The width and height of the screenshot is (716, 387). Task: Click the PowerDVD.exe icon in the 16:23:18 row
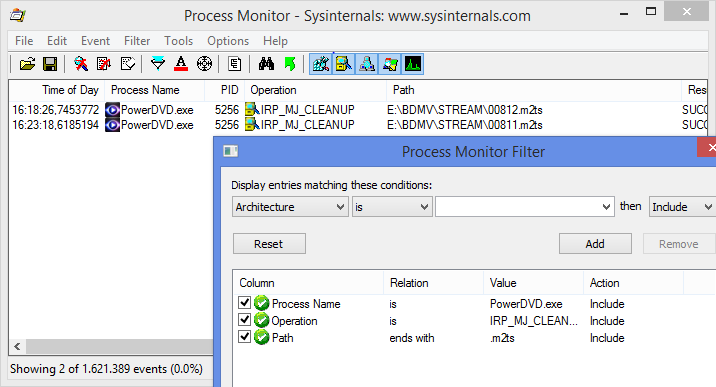pos(112,125)
